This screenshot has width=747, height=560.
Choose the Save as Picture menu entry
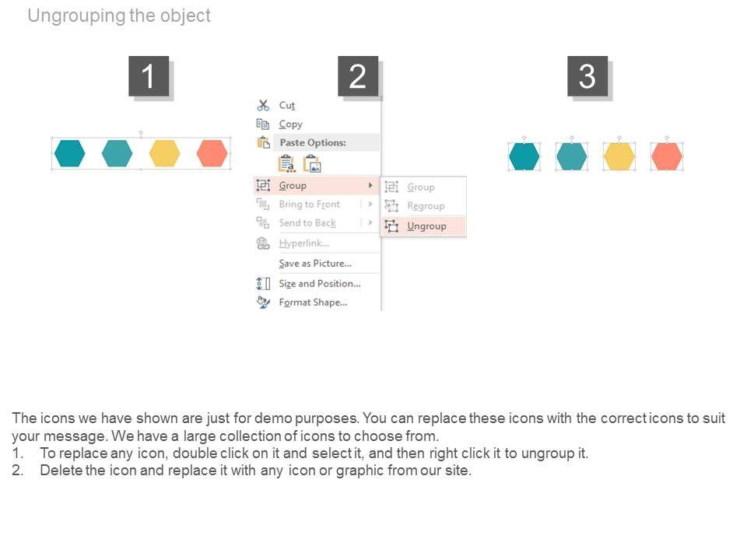pos(315,264)
